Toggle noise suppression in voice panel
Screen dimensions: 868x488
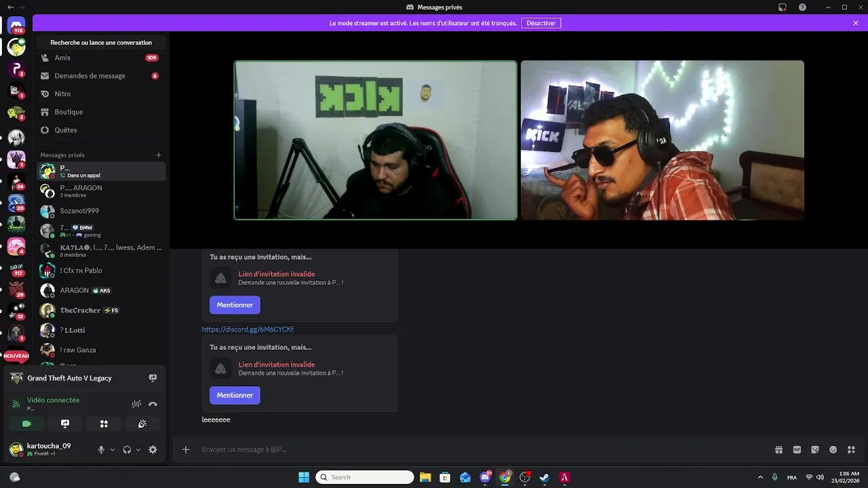pos(136,404)
